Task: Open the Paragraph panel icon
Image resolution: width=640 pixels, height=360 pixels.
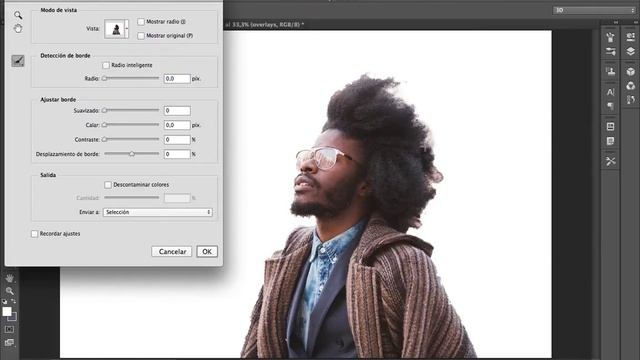Action: click(610, 106)
